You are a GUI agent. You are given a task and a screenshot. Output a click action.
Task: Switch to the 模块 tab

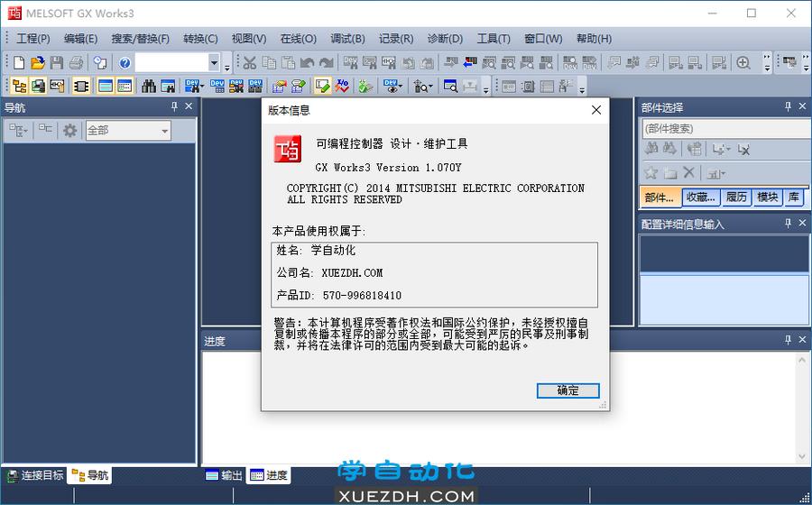pyautogui.click(x=768, y=197)
